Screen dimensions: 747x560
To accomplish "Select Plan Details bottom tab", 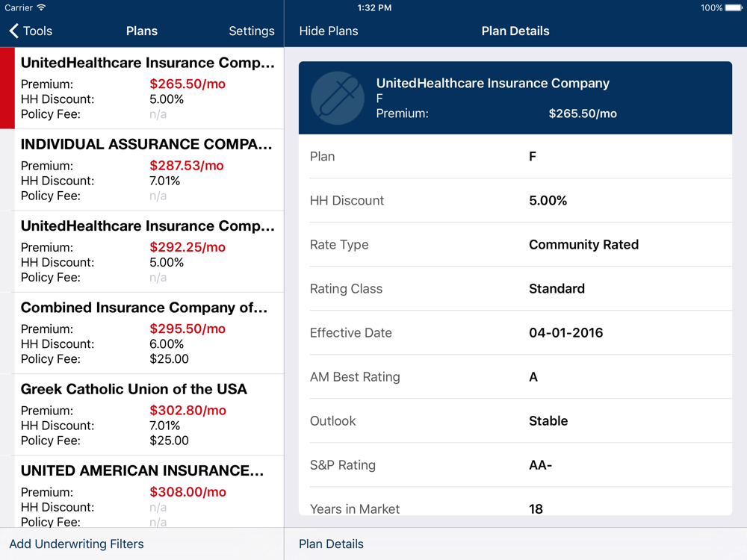I will point(331,544).
